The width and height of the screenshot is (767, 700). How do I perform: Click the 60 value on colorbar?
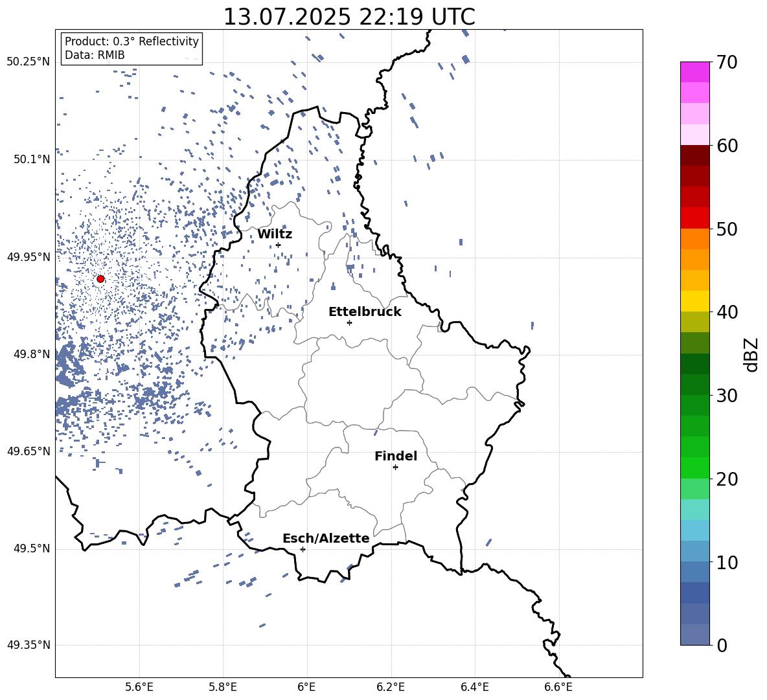coord(727,146)
